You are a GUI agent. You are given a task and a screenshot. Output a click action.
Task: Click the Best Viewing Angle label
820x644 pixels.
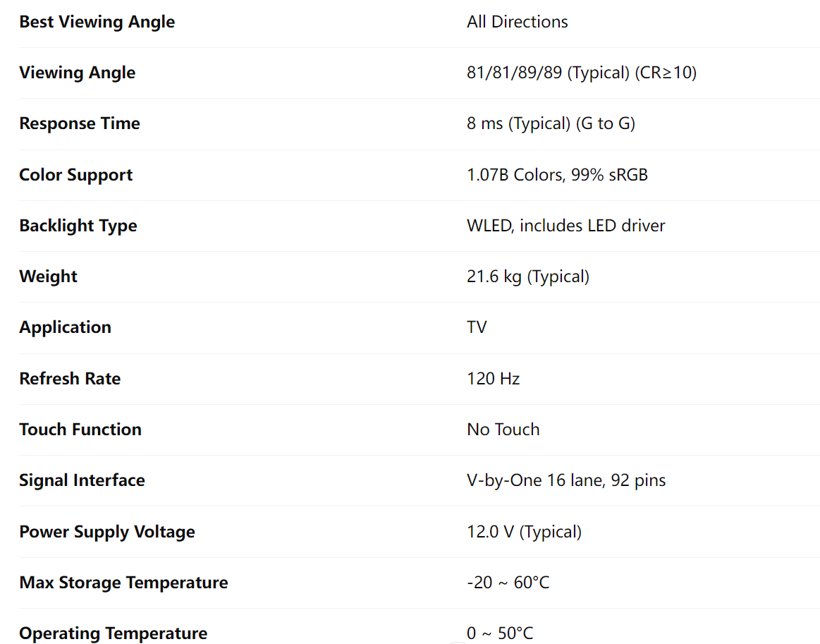point(97,22)
